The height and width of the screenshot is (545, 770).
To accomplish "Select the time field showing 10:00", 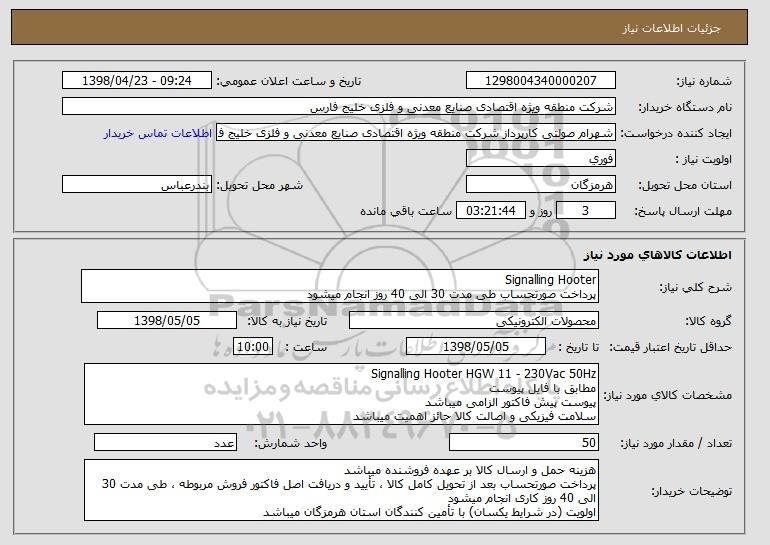I will (x=253, y=347).
